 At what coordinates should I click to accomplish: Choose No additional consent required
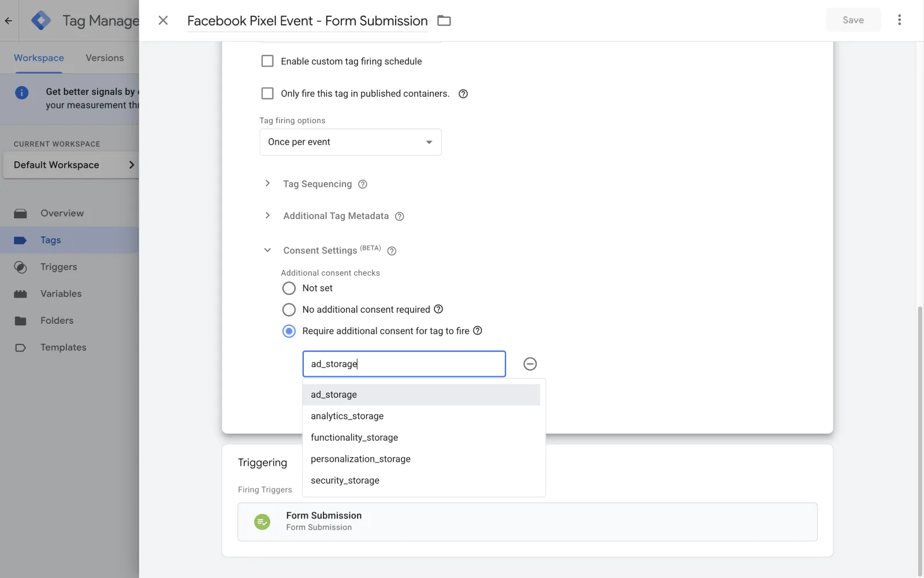tap(289, 310)
